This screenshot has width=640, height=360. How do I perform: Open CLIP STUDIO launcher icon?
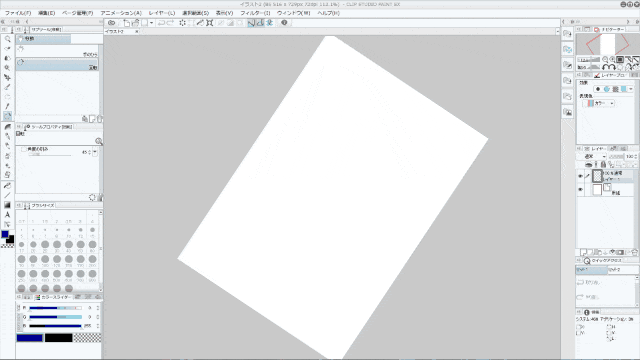pyautogui.click(x=111, y=23)
